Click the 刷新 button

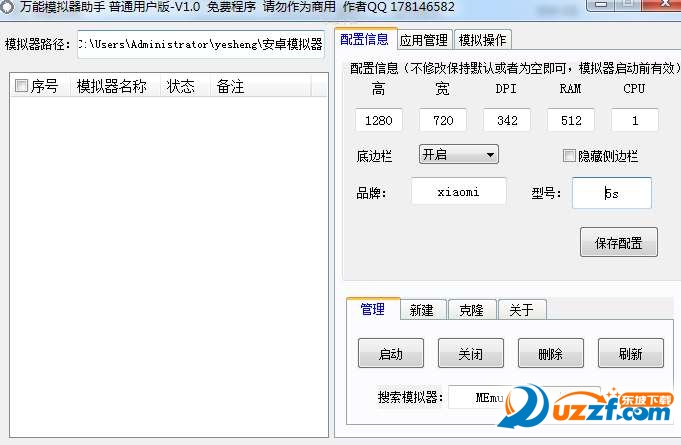630,353
